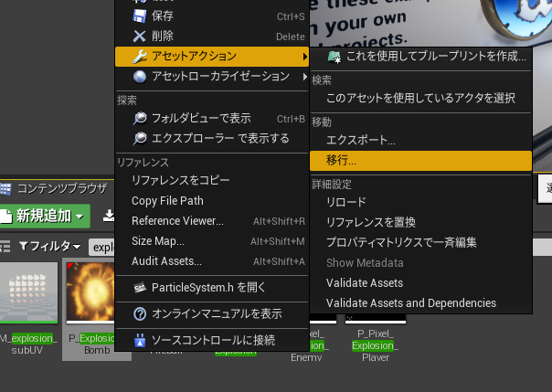
Task: Choose ParticleSystem.h を開く
Action: tap(212, 288)
